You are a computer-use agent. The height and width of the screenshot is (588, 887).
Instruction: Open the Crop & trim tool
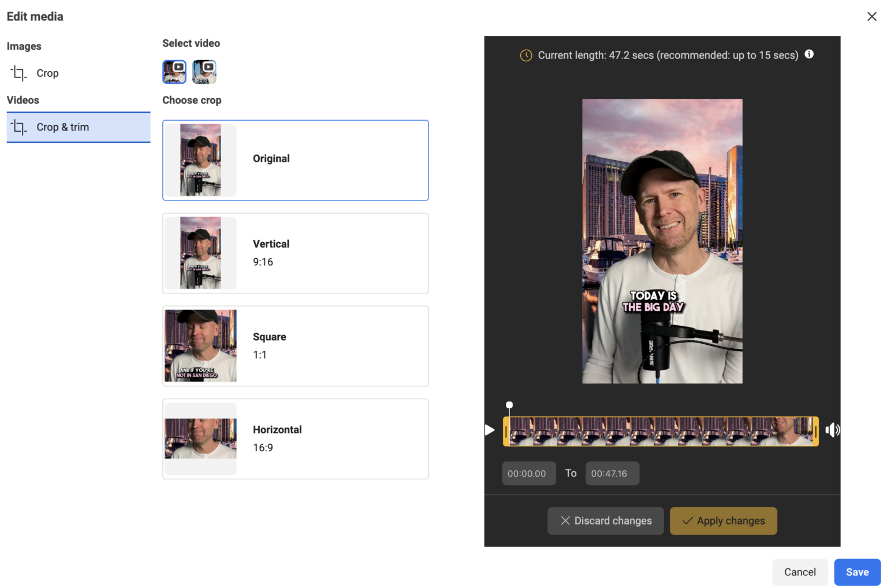tap(64, 127)
